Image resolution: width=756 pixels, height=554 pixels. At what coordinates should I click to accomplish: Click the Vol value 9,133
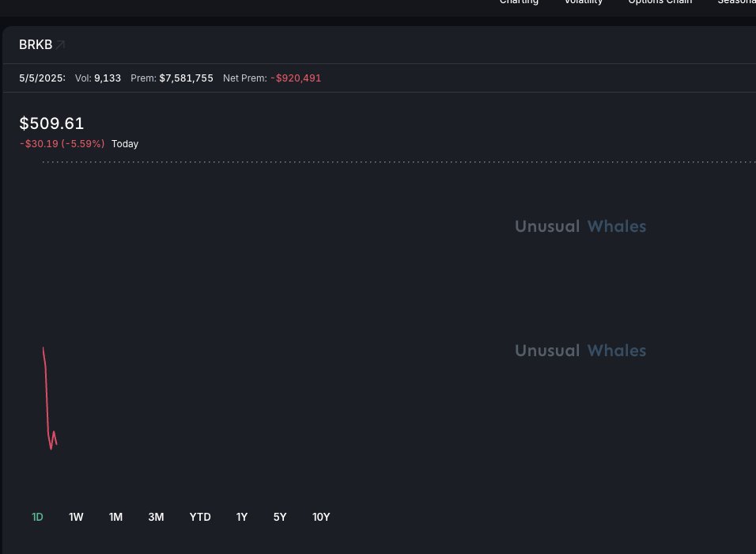coord(108,78)
